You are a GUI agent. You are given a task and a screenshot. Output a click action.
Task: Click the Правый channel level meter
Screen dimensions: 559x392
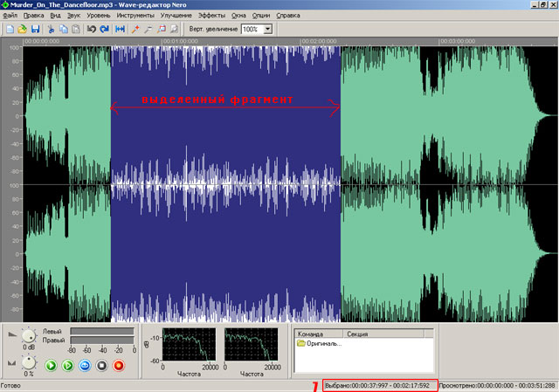tap(102, 340)
